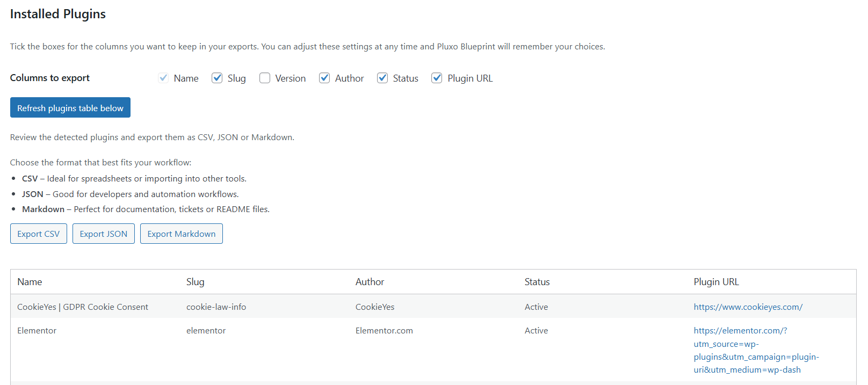Viewport: 868px width, 385px height.
Task: Select the Plugin URL table header
Action: pyautogui.click(x=716, y=282)
